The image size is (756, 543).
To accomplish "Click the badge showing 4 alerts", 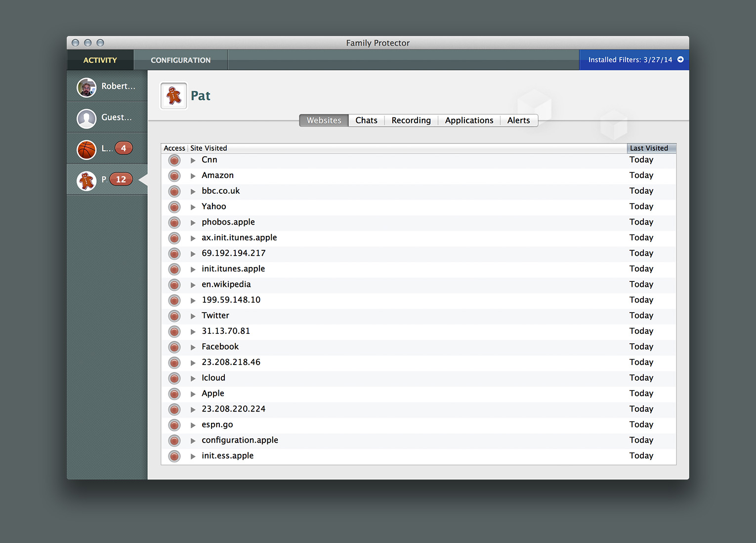I will (124, 148).
